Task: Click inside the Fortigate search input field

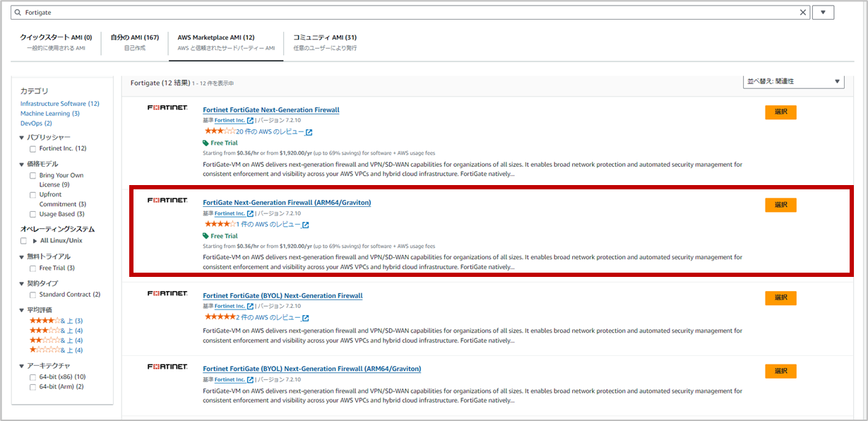Action: tap(283, 12)
